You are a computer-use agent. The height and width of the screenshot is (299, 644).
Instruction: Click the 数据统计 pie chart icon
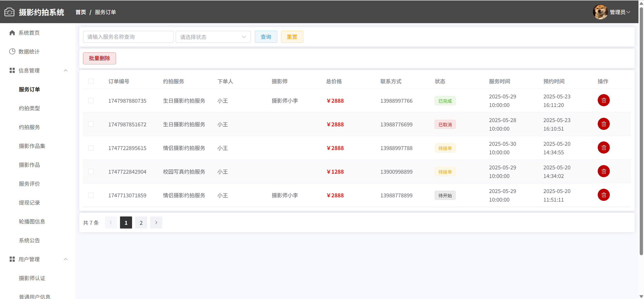[12, 52]
